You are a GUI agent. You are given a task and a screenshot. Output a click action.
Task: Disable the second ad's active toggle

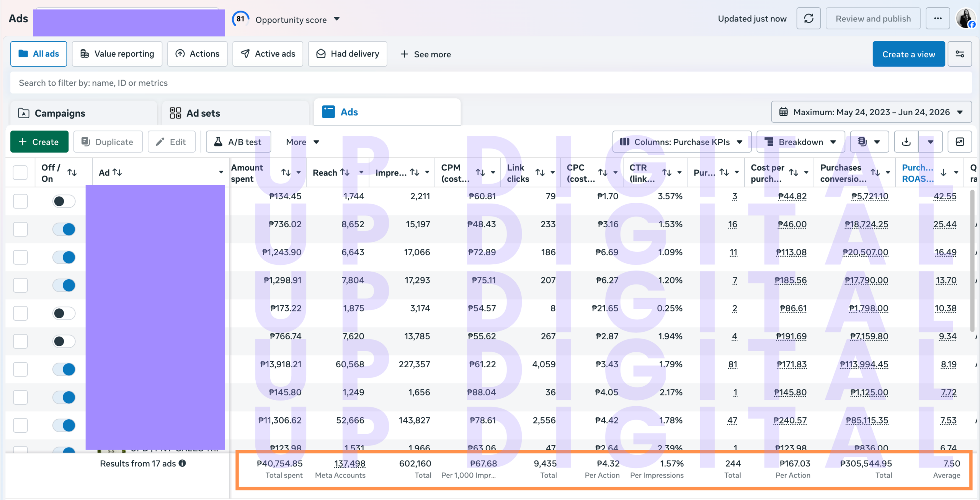[x=64, y=229]
